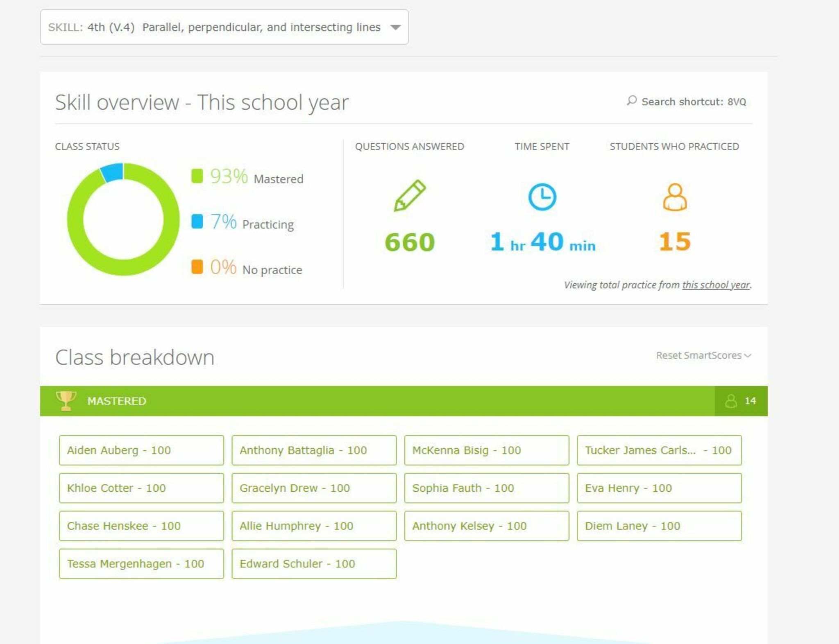Click the magnifier icon beside Search shortcut
Viewport: 839px width, 644px height.
coord(631,101)
